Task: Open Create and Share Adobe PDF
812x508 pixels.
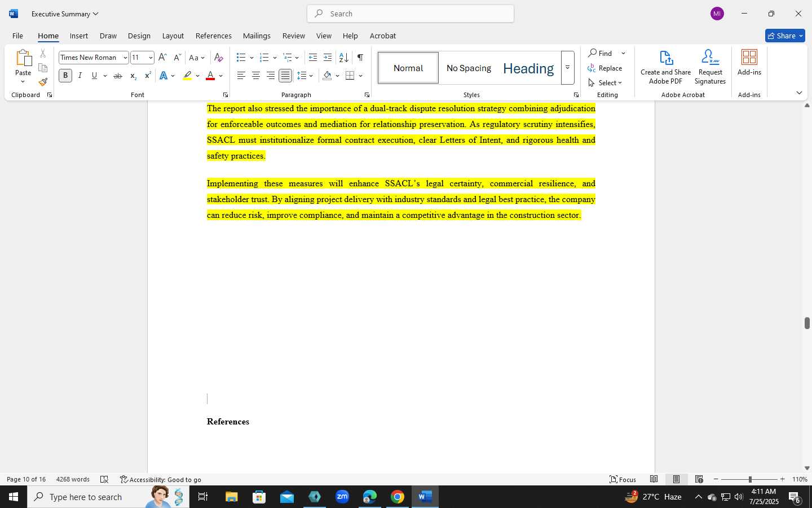Action: coord(666,67)
